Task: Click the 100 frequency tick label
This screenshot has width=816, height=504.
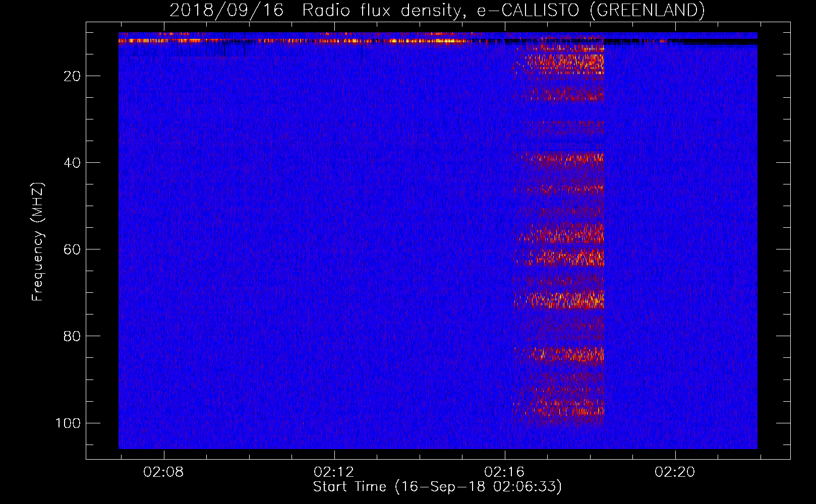Action: pyautogui.click(x=68, y=423)
